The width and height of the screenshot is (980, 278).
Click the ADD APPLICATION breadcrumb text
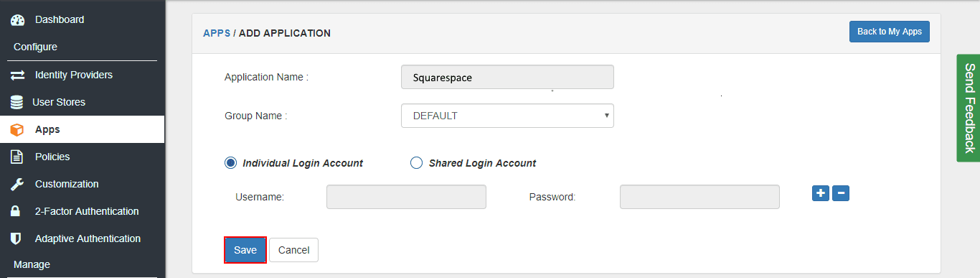(285, 33)
